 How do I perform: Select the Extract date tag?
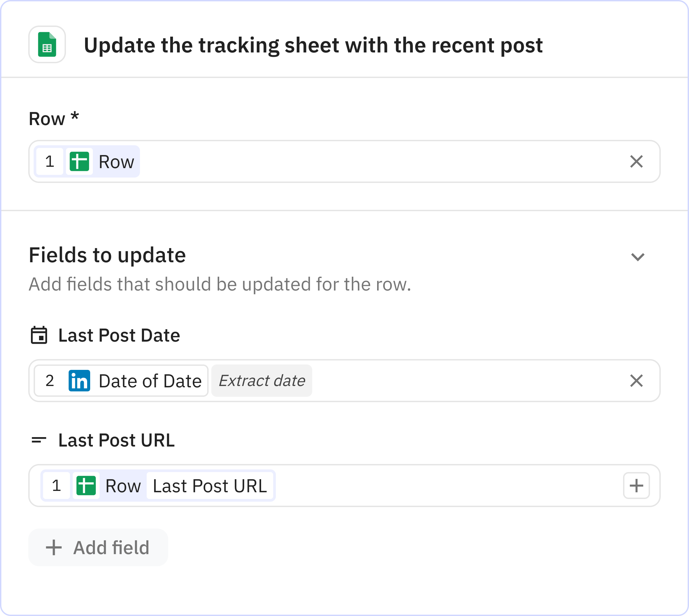[x=262, y=381]
